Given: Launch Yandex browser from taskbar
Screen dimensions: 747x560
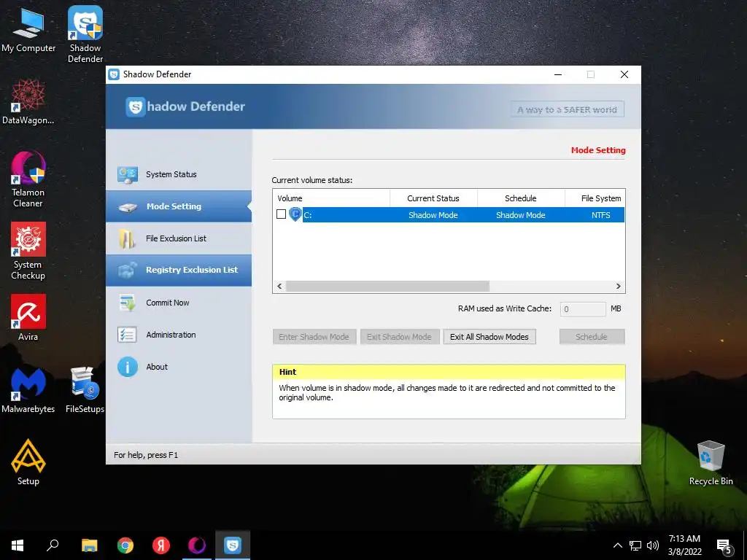Looking at the screenshot, I should point(161,545).
